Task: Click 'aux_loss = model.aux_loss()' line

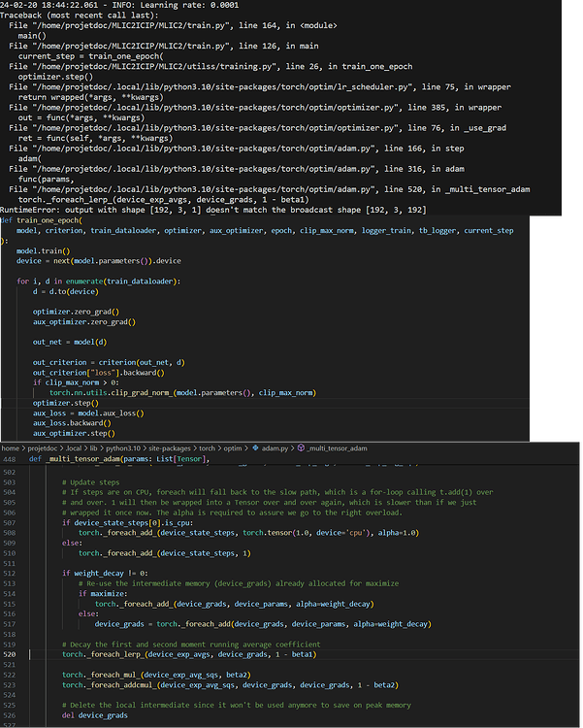Action: (x=88, y=414)
